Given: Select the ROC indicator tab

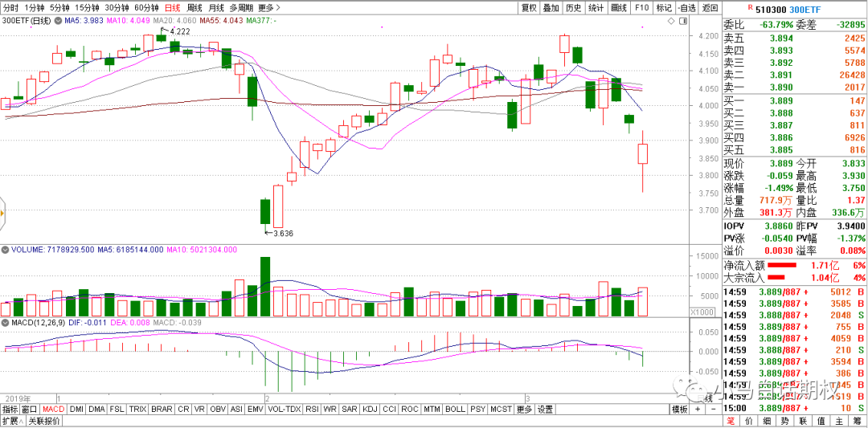Looking at the screenshot, I should [410, 410].
